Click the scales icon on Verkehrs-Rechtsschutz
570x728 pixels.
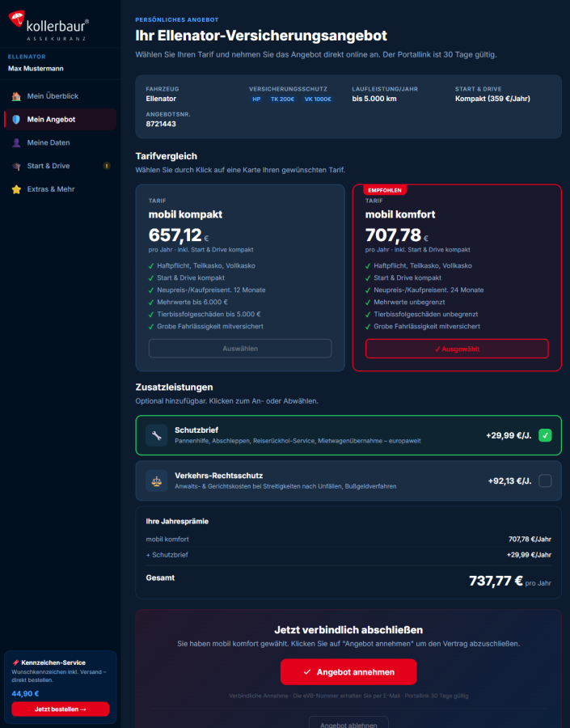point(156,480)
